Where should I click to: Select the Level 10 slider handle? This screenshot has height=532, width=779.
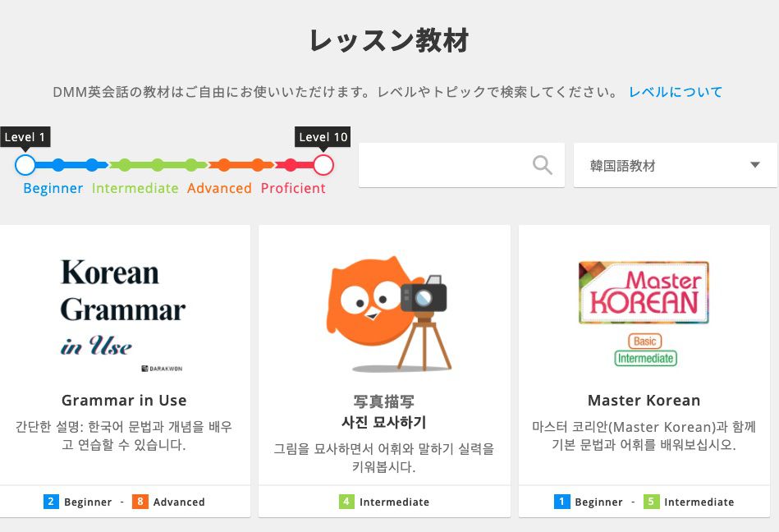point(323,165)
